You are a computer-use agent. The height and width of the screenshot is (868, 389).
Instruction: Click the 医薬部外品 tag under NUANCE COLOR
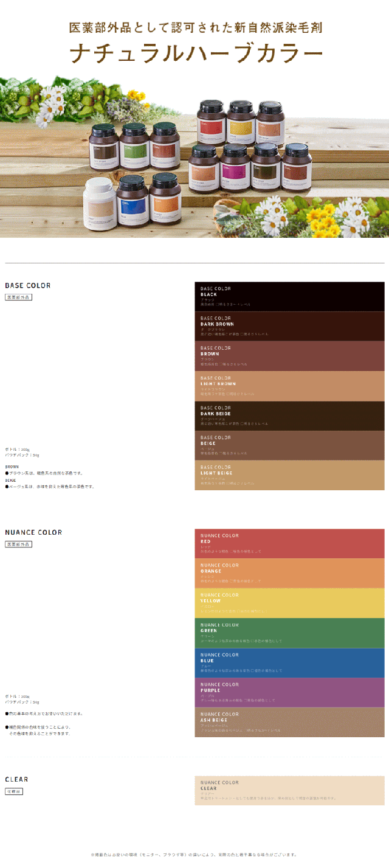(x=18, y=544)
